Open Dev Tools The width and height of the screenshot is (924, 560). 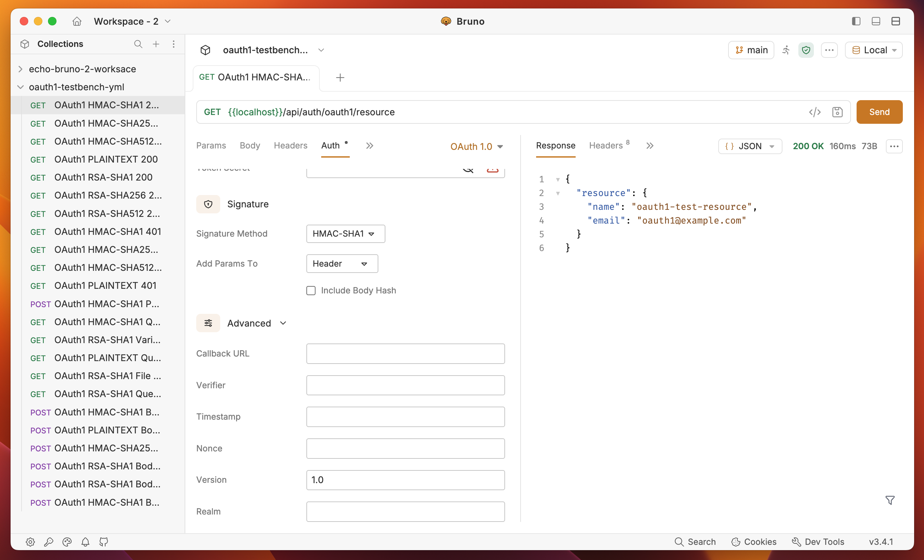coord(818,542)
